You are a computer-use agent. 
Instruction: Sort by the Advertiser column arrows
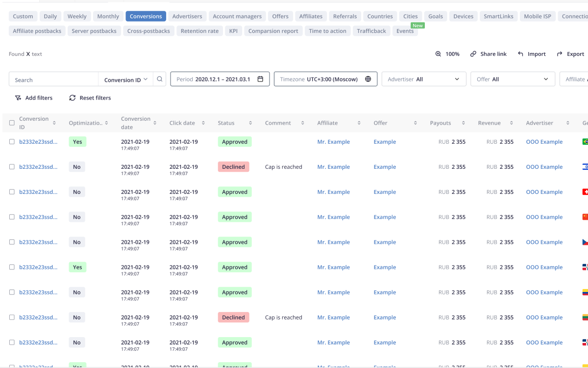(x=568, y=123)
